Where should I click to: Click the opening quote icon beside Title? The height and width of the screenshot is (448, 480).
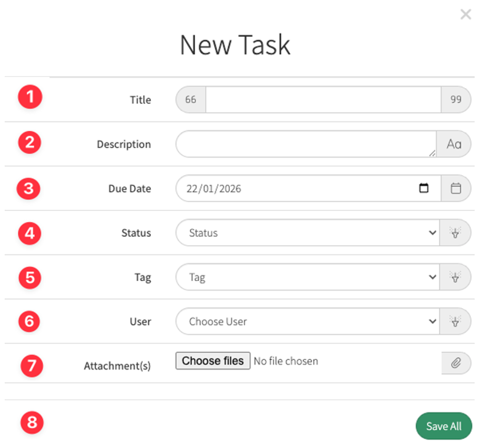coord(191,99)
